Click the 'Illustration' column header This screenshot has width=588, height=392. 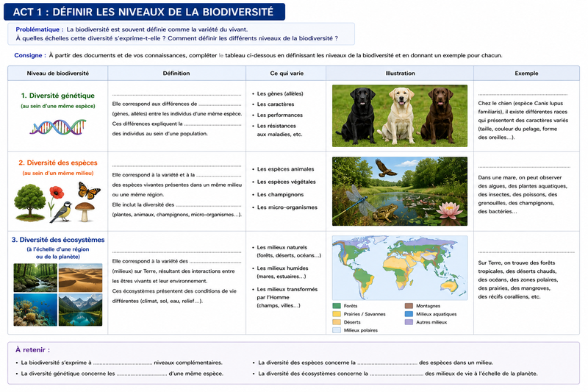pyautogui.click(x=400, y=73)
